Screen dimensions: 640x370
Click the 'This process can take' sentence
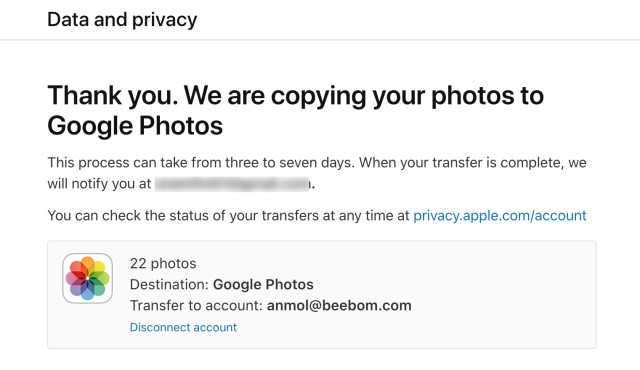(x=201, y=163)
